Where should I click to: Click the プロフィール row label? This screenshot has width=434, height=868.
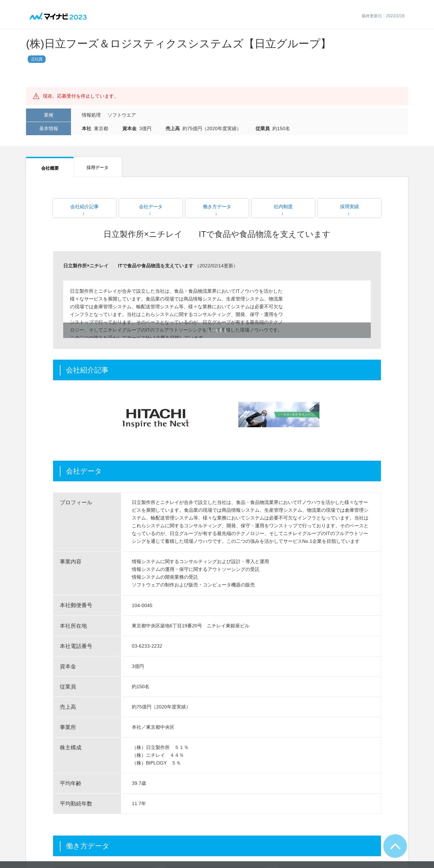76,503
